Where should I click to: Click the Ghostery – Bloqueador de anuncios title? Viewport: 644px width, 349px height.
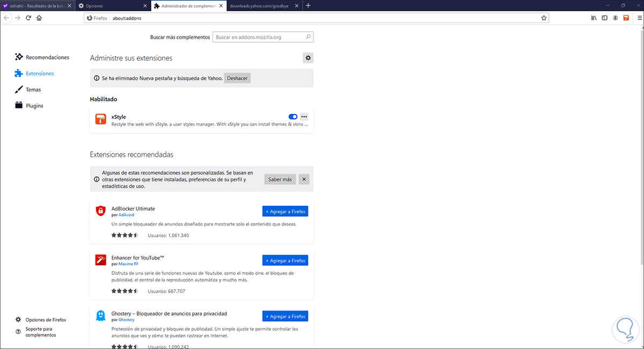pyautogui.click(x=169, y=314)
